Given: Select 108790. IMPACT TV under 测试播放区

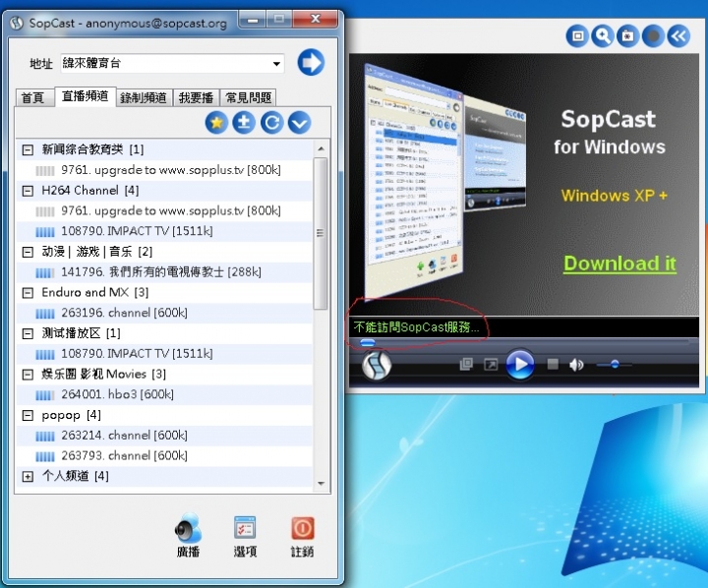Looking at the screenshot, I should coord(164,354).
